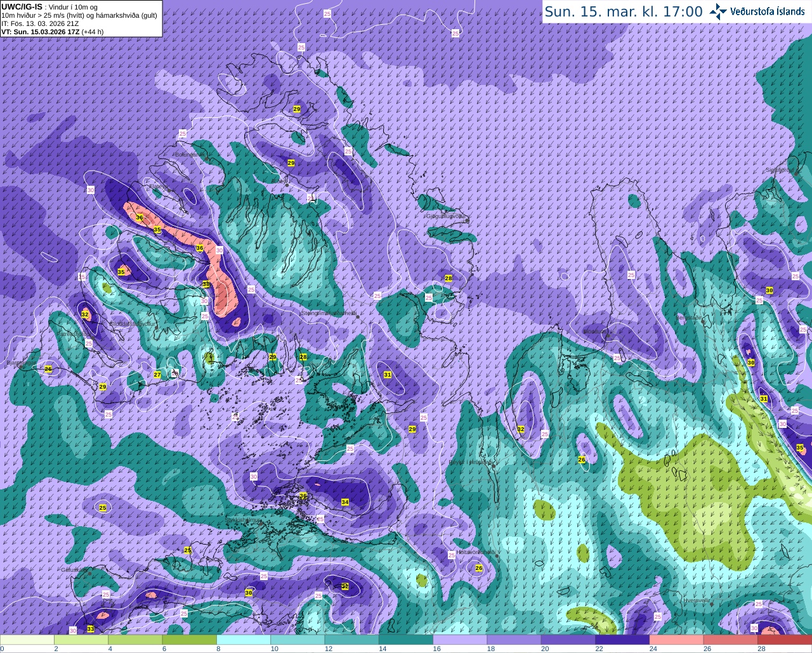
Task: Click the Patreksfjörður station label
Action: [74, 333]
